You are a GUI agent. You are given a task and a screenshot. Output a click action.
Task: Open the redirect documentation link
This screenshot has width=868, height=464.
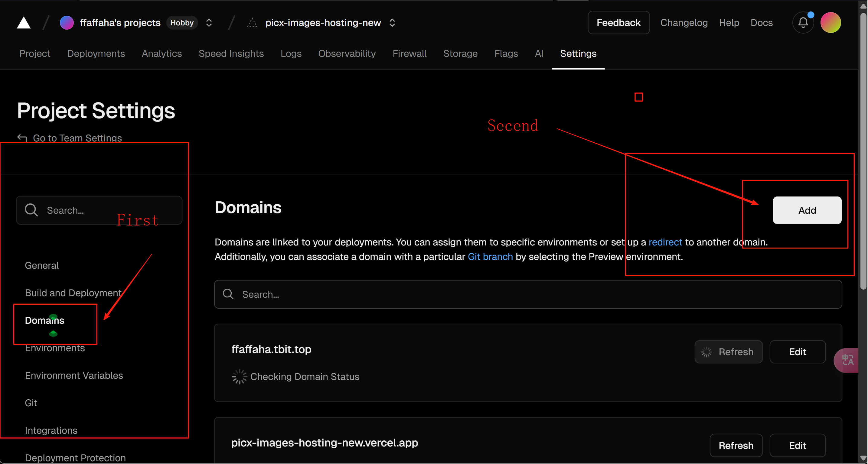point(665,242)
